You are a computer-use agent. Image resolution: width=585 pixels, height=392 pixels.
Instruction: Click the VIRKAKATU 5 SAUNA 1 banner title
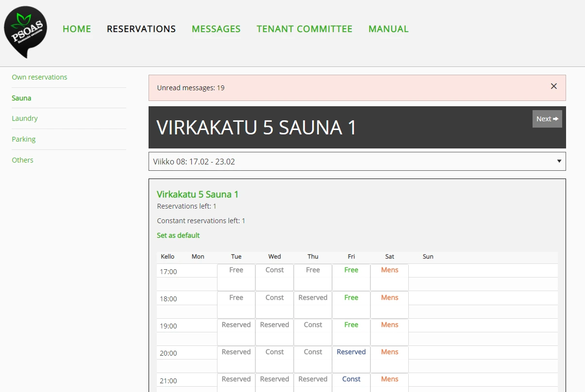pos(256,128)
